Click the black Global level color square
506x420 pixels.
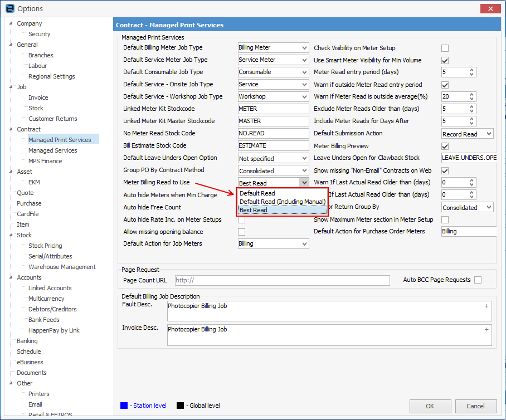pyautogui.click(x=180, y=406)
